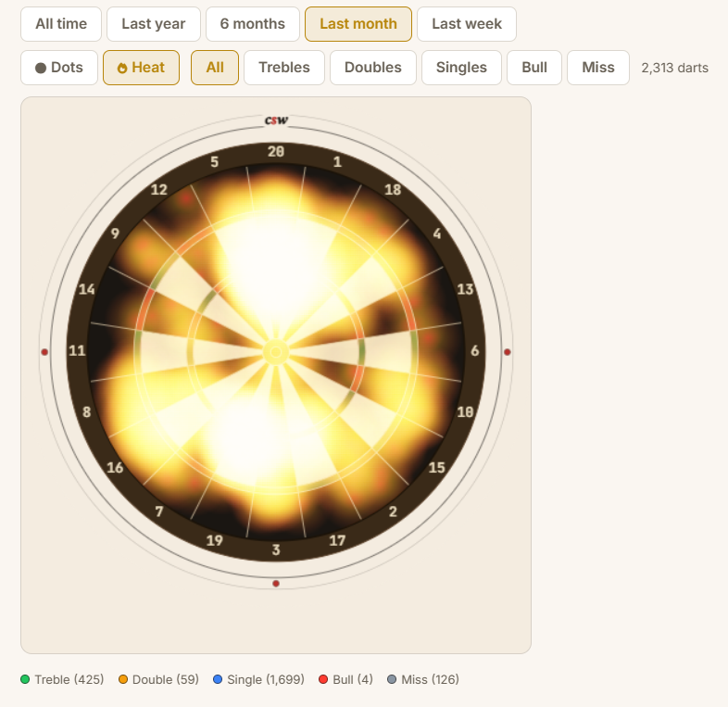This screenshot has height=707, width=728.
Task: Click the number 13 on the dartboard
Action: (x=465, y=289)
